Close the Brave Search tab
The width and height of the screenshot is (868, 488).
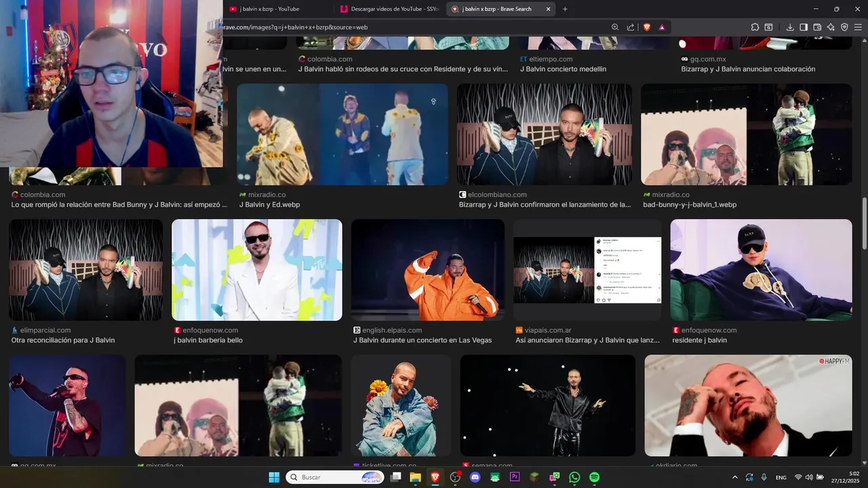click(x=548, y=9)
